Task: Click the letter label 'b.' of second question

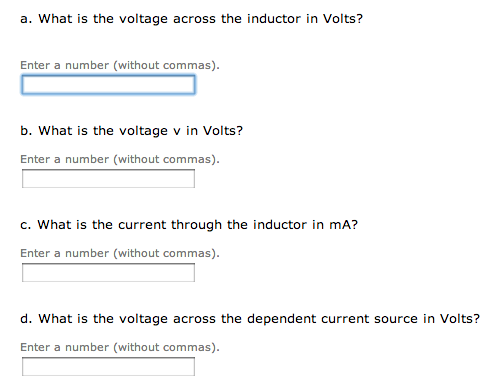Action: click(26, 131)
